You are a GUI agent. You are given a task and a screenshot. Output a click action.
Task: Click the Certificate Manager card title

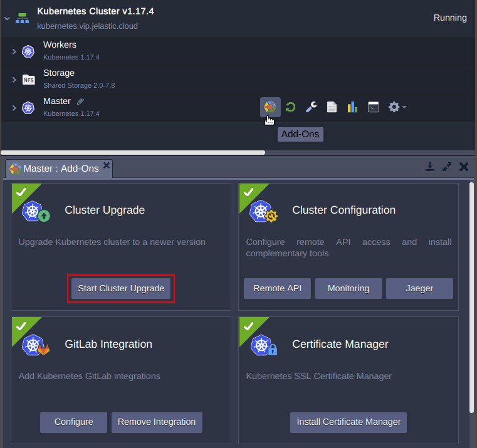coord(340,344)
